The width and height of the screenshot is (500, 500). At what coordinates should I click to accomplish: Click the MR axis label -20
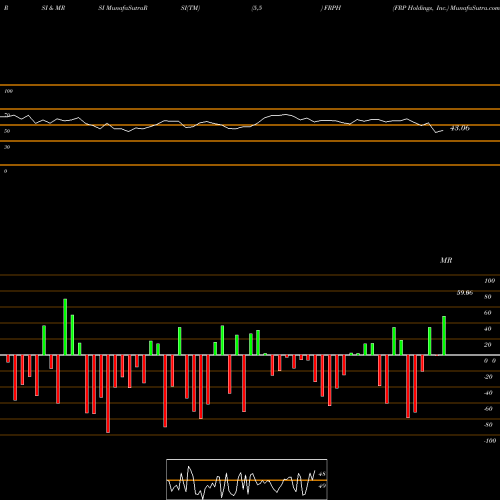[x=488, y=377]
